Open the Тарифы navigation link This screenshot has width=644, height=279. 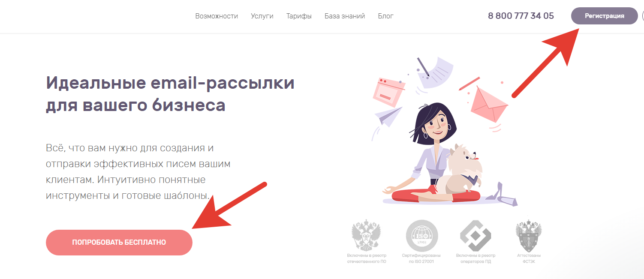299,16
